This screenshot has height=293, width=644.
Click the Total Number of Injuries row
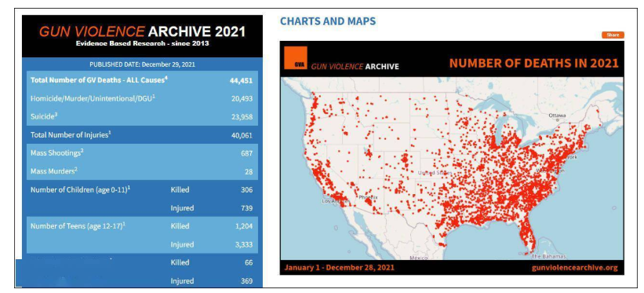(142, 135)
